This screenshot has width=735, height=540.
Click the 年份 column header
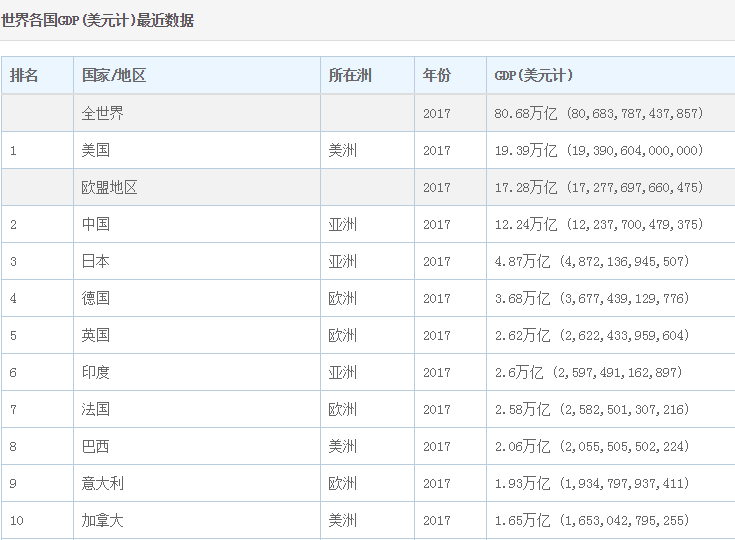tap(436, 75)
